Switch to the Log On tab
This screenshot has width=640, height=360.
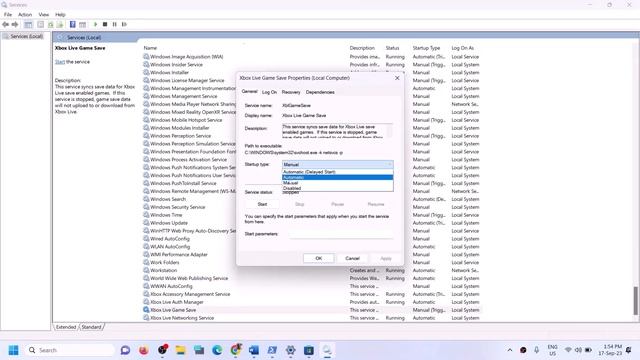pos(269,92)
